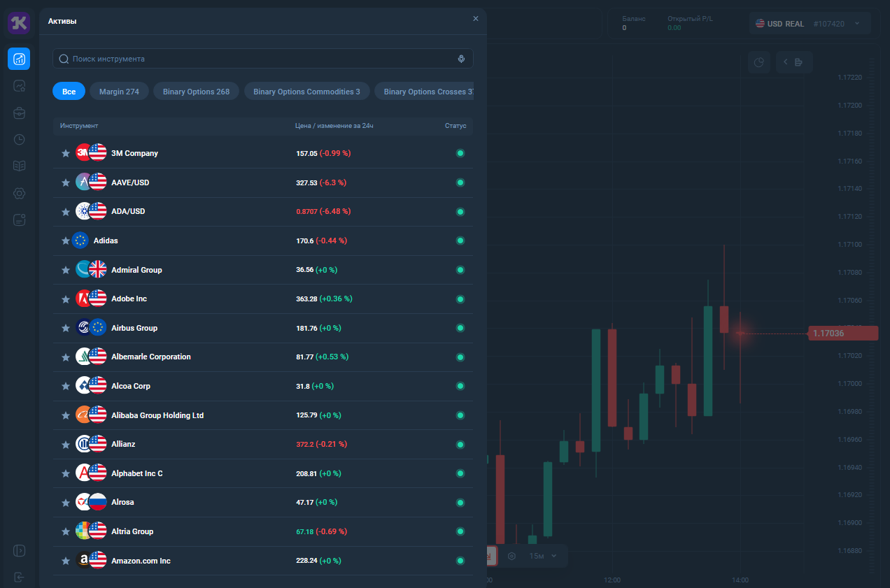Collapse side panel with arrow button
This screenshot has width=890, height=588.
(x=793, y=62)
